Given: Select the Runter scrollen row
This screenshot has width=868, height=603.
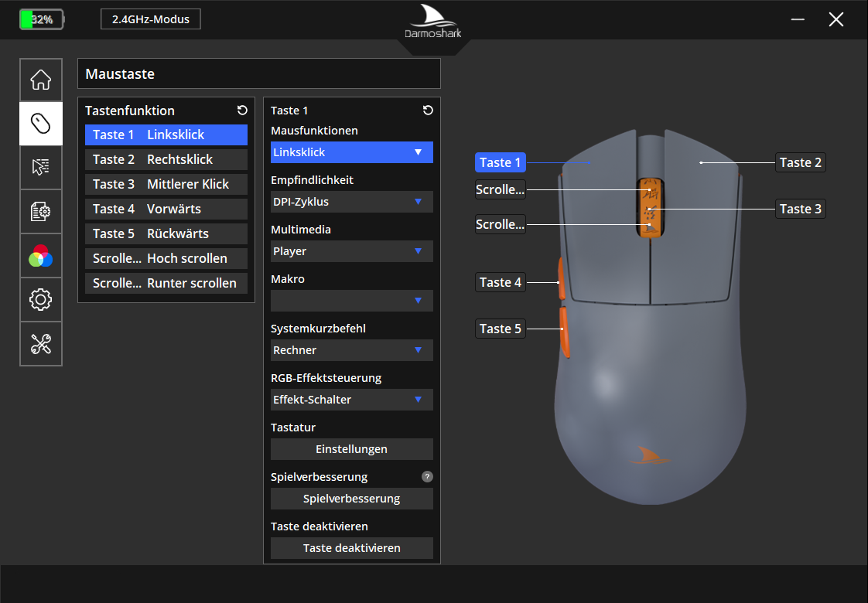Looking at the screenshot, I should 166,283.
